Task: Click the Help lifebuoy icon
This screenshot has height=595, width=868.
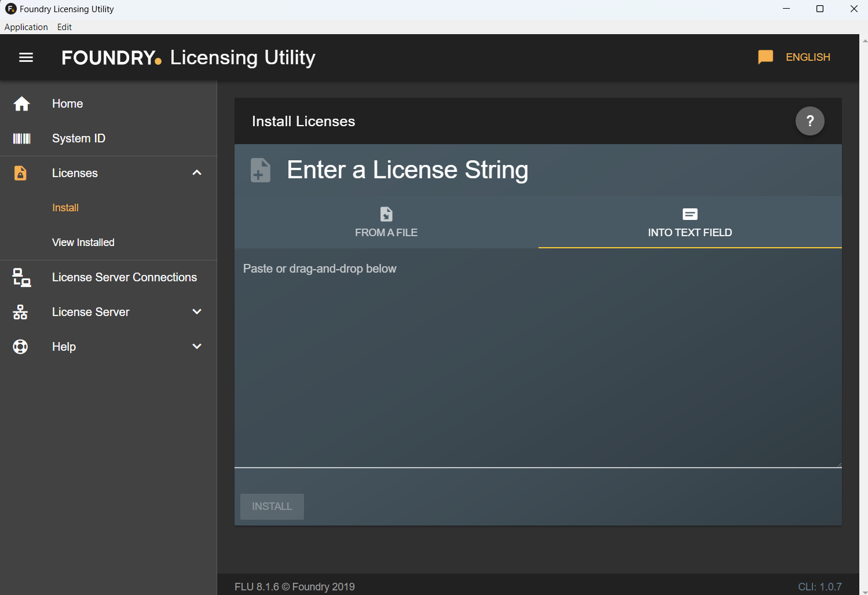Action: tap(20, 347)
